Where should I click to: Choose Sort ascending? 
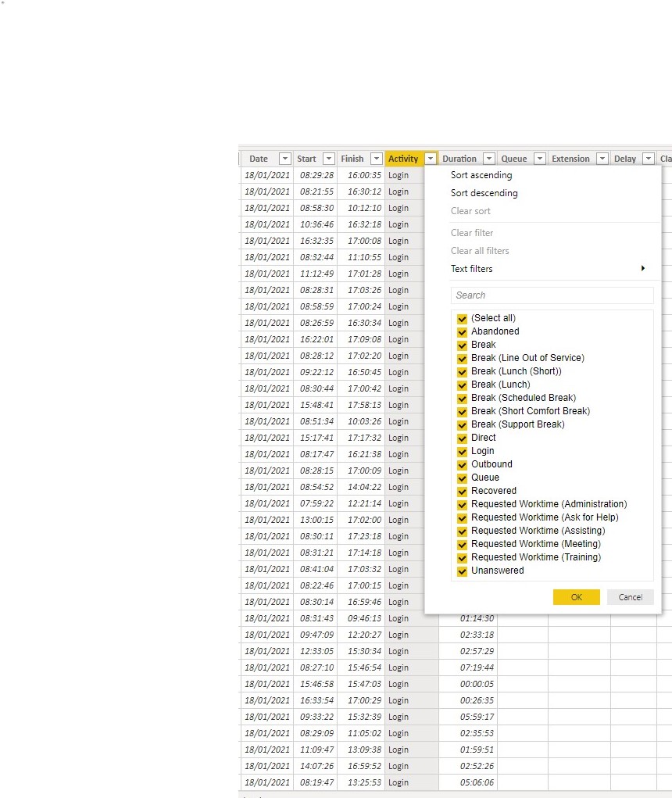point(481,175)
